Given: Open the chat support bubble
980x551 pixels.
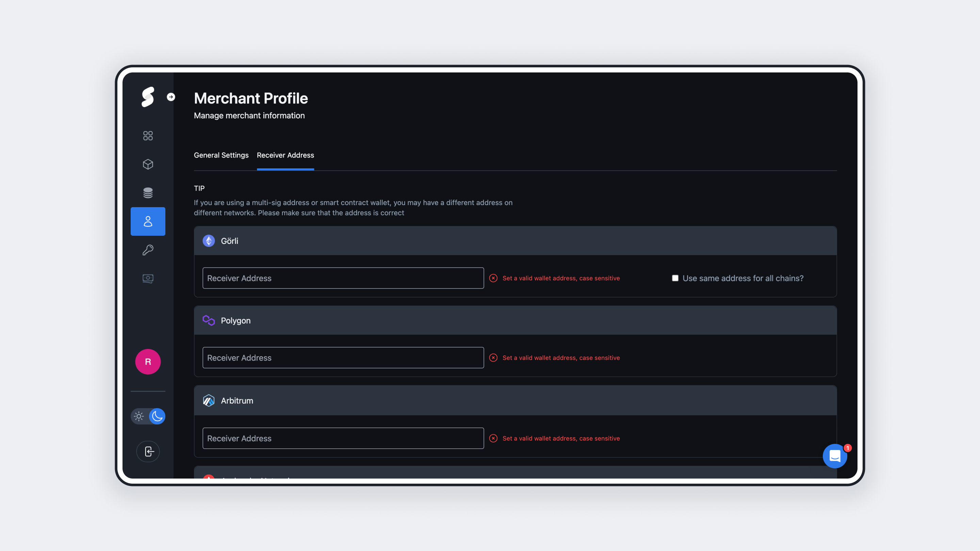Looking at the screenshot, I should [835, 456].
